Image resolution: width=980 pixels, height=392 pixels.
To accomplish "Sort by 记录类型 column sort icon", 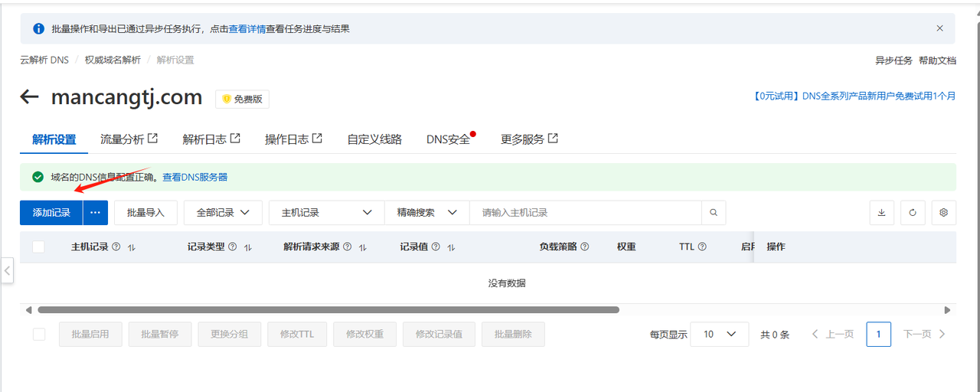I will 247,247.
